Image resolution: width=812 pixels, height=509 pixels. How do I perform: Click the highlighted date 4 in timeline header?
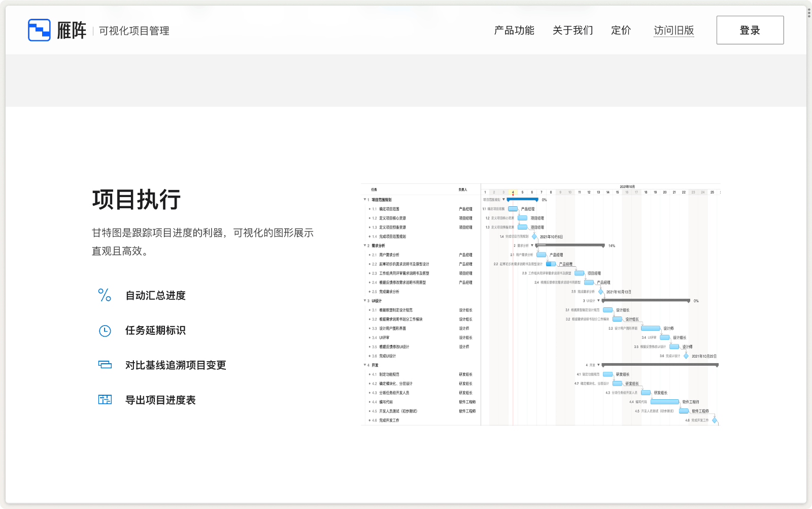click(513, 193)
